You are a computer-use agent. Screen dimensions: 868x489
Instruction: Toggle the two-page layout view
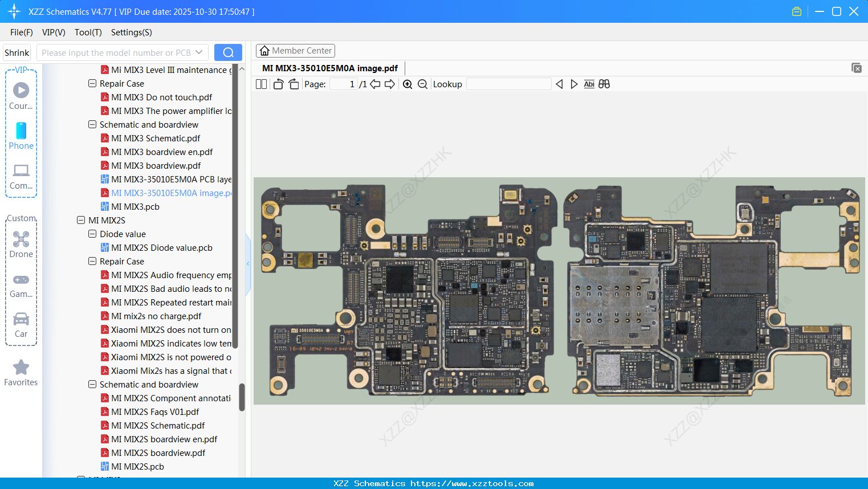coord(262,84)
